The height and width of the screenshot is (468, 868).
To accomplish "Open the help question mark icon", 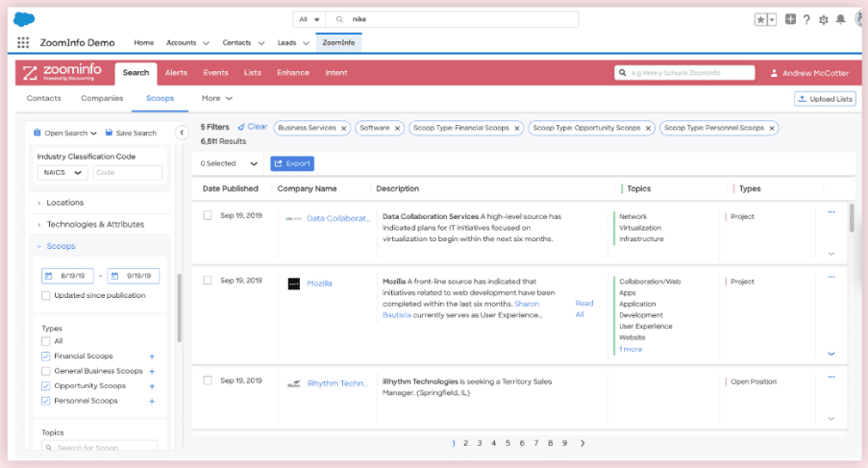I will (806, 20).
